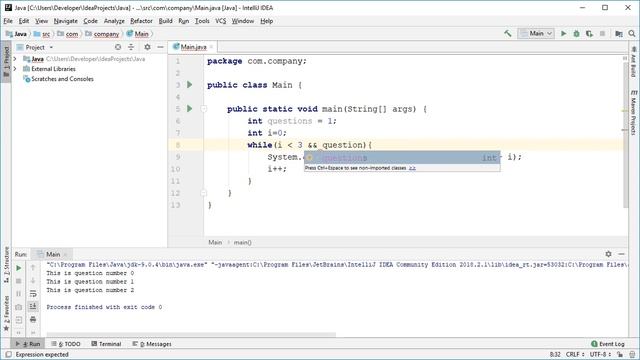Print the console output
640x360 pixels.
(33, 320)
